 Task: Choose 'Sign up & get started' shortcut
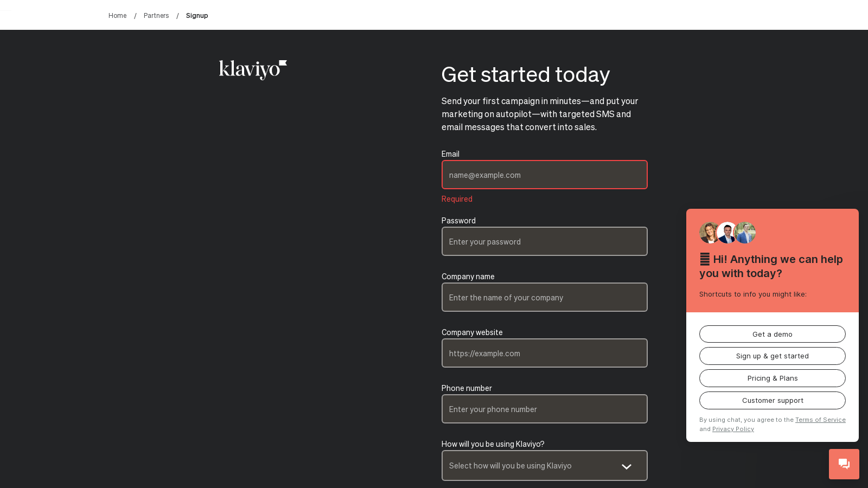773,356
